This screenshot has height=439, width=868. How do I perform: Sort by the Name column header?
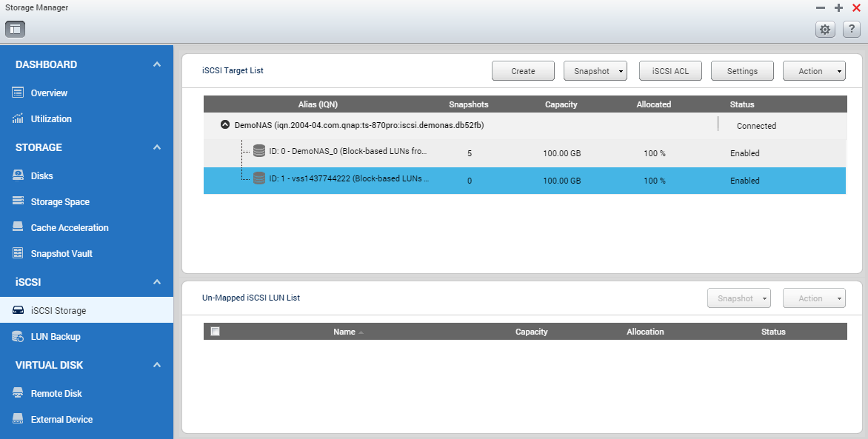[344, 332]
